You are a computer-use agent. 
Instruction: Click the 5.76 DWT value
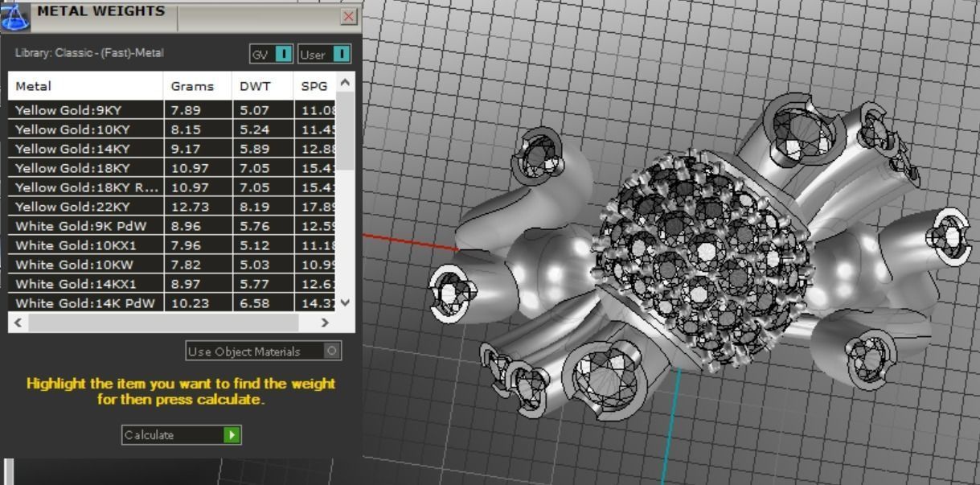click(x=254, y=226)
